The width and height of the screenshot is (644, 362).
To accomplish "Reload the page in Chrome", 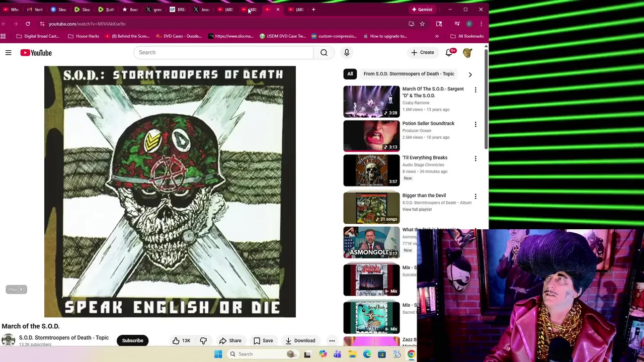I will point(28,24).
